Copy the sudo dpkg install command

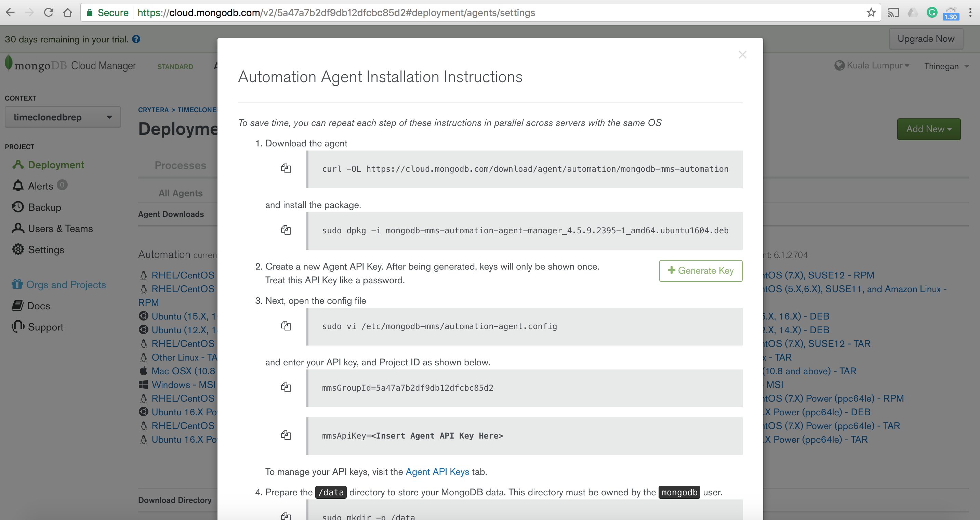point(286,230)
